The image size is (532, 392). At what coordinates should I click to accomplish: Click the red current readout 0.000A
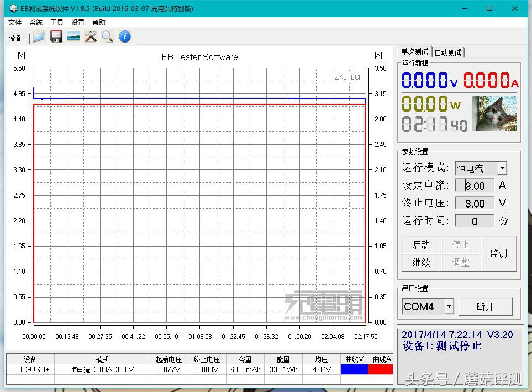click(x=491, y=81)
